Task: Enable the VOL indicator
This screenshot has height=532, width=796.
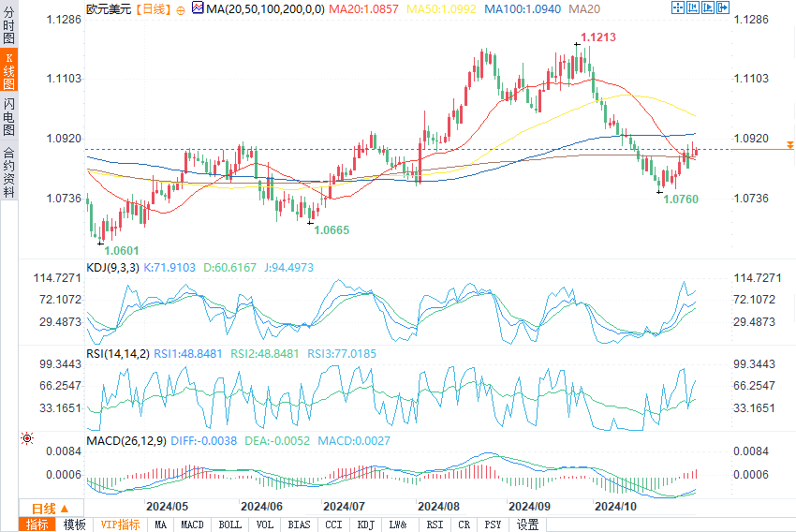Action: [x=265, y=525]
